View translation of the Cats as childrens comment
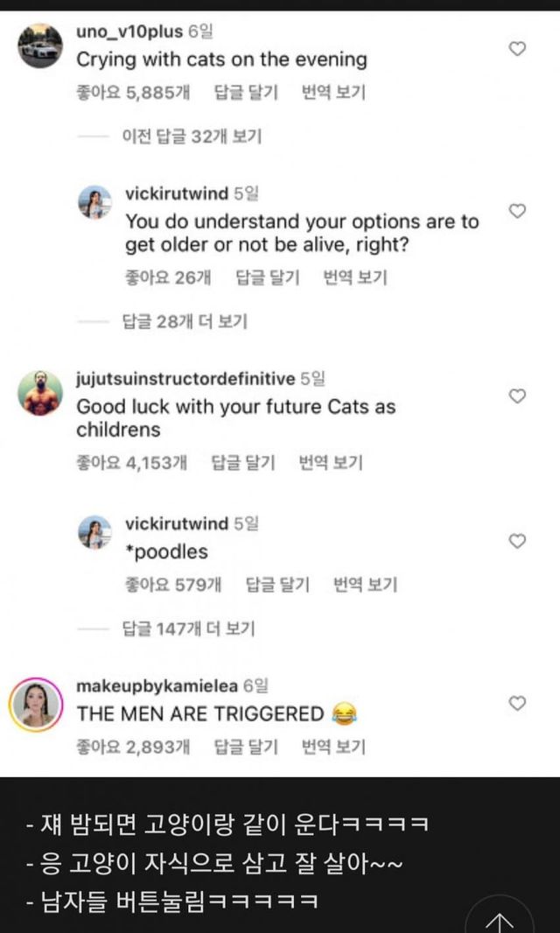560x933 pixels. [331, 461]
